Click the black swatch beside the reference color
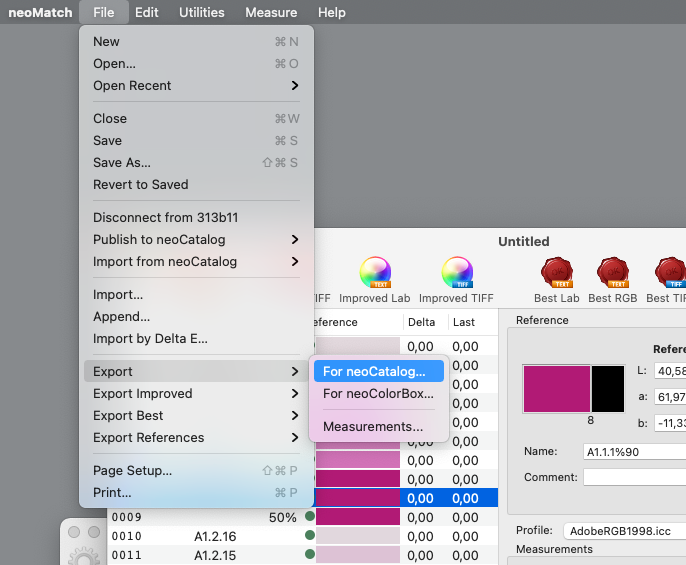The image size is (686, 565). pyautogui.click(x=608, y=389)
